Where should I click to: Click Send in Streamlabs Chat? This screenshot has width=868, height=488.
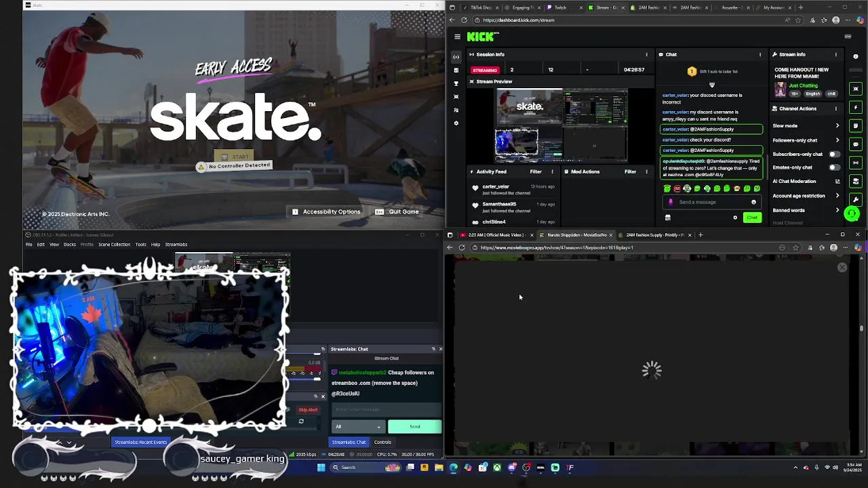pyautogui.click(x=414, y=426)
